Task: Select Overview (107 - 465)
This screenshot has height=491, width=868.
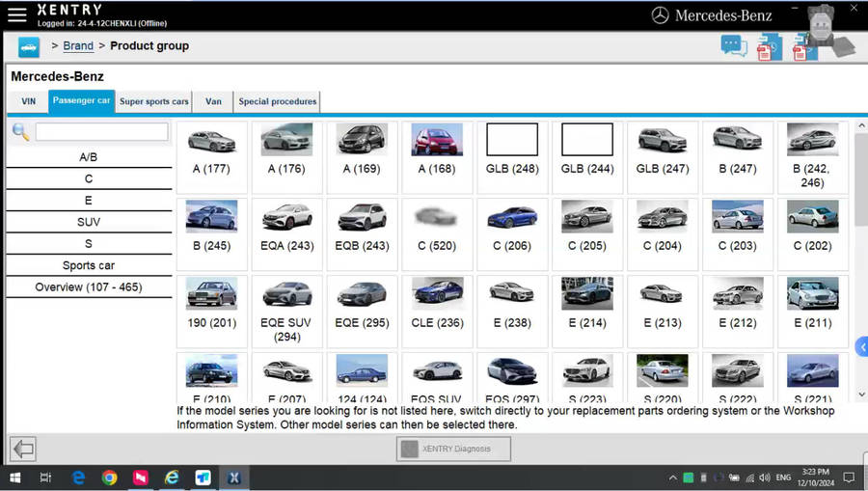Action: pyautogui.click(x=89, y=286)
